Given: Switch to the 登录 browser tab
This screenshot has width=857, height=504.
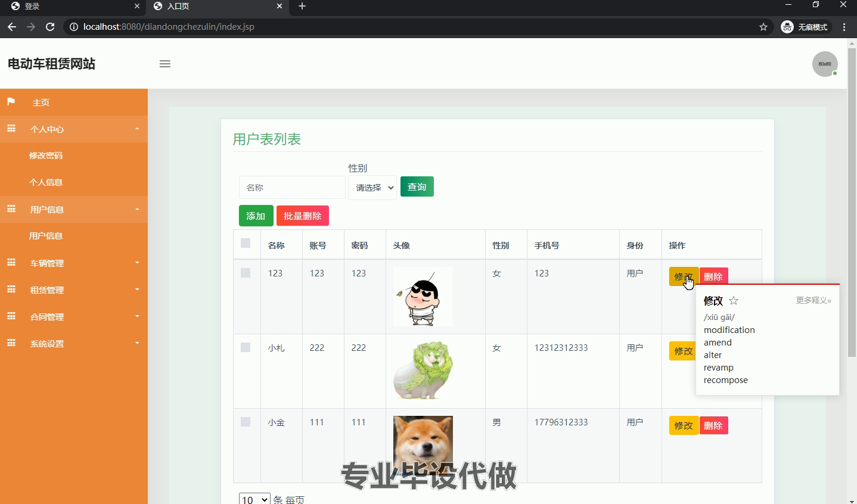Looking at the screenshot, I should click(73, 7).
